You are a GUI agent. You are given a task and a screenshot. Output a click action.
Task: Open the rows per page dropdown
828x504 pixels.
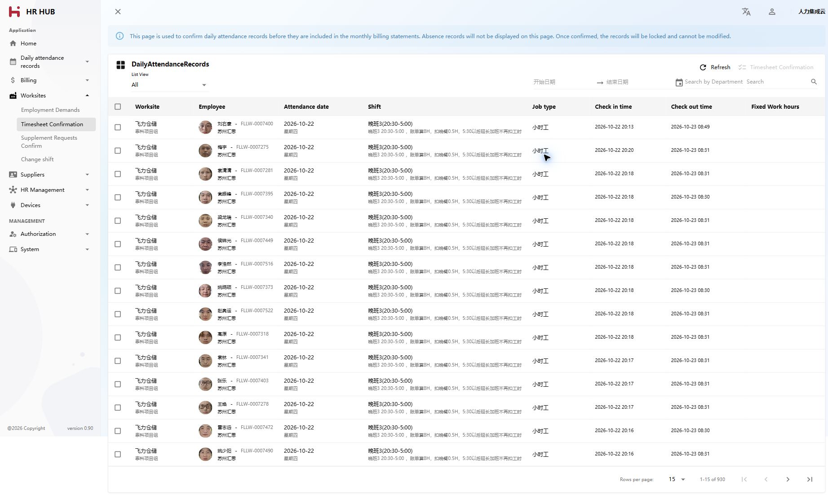(x=677, y=479)
